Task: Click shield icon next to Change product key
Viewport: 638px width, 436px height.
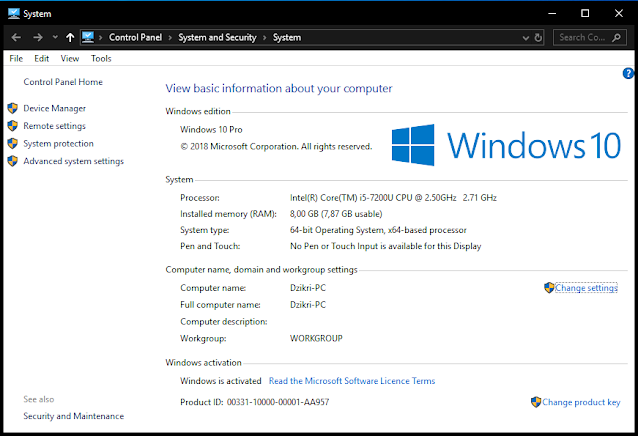Action: pos(536,402)
